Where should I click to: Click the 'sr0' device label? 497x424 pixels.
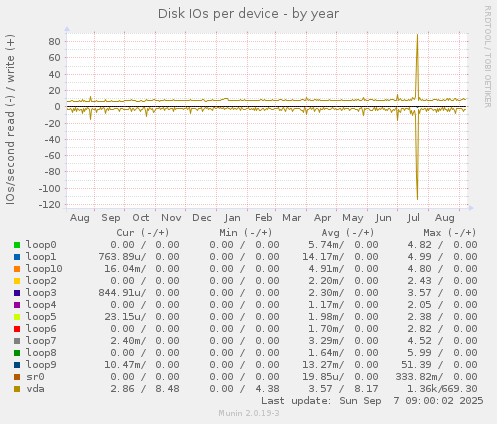click(35, 377)
